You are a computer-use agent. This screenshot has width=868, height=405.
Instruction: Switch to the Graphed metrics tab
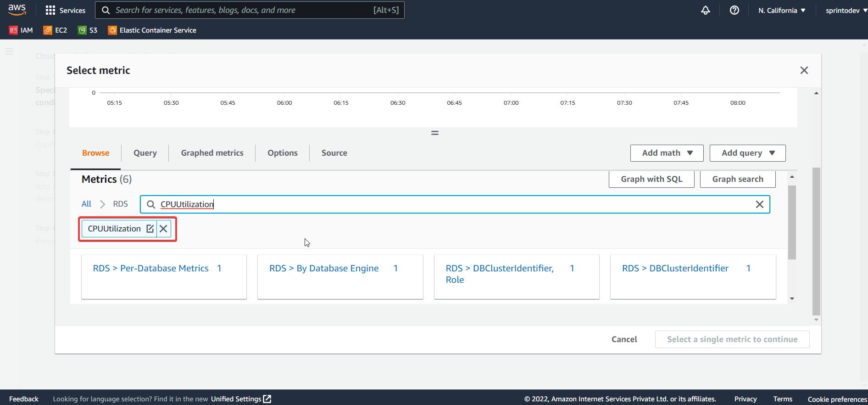tap(212, 153)
